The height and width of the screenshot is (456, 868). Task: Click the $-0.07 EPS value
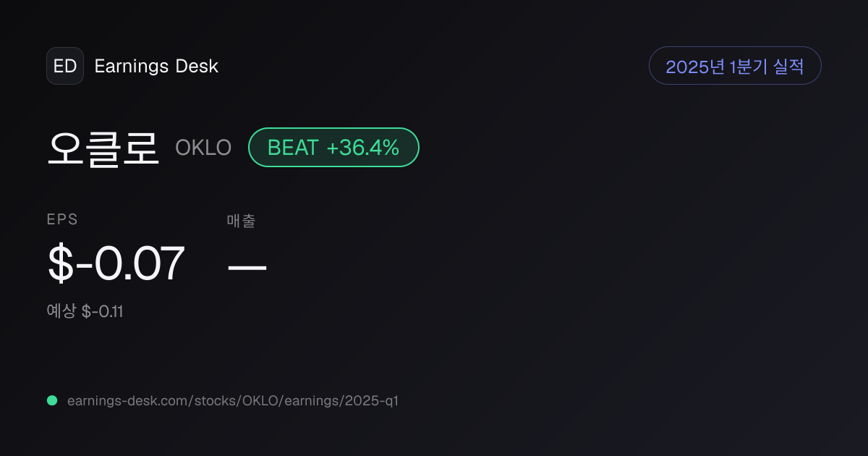[x=116, y=263]
